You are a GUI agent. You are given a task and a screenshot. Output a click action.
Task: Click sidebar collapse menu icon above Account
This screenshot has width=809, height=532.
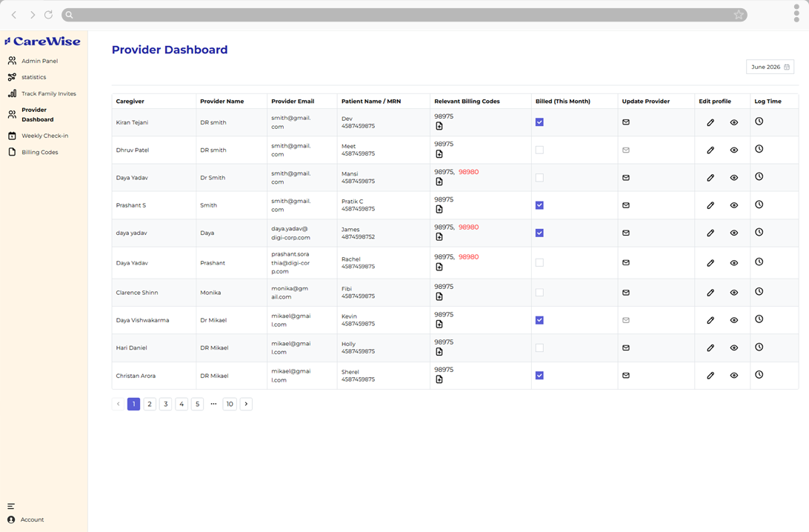tap(11, 506)
